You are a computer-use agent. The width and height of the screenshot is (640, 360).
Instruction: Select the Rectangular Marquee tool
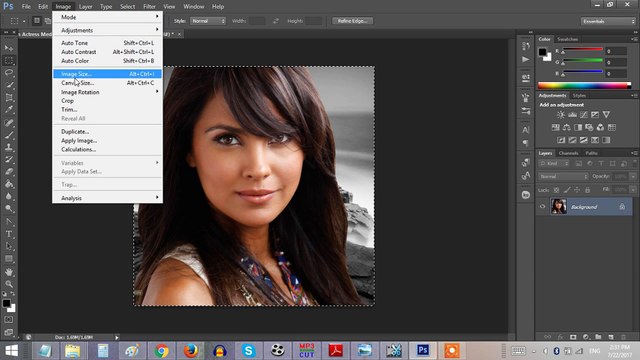click(x=9, y=60)
